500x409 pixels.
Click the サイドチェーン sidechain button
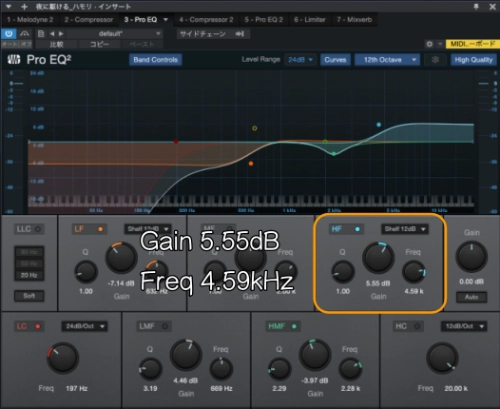(203, 34)
